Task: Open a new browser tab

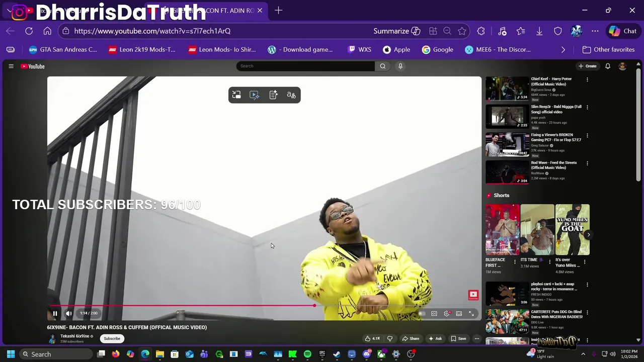Action: tap(278, 11)
